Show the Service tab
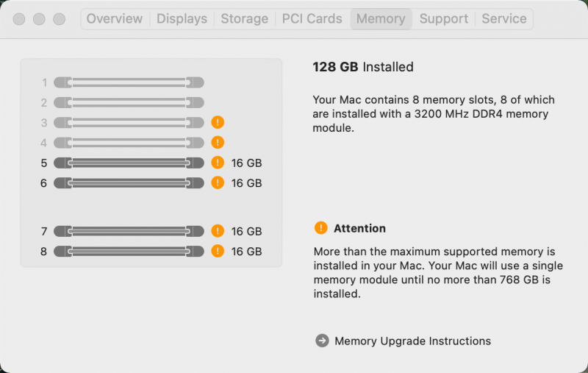The width and height of the screenshot is (588, 373). point(503,19)
